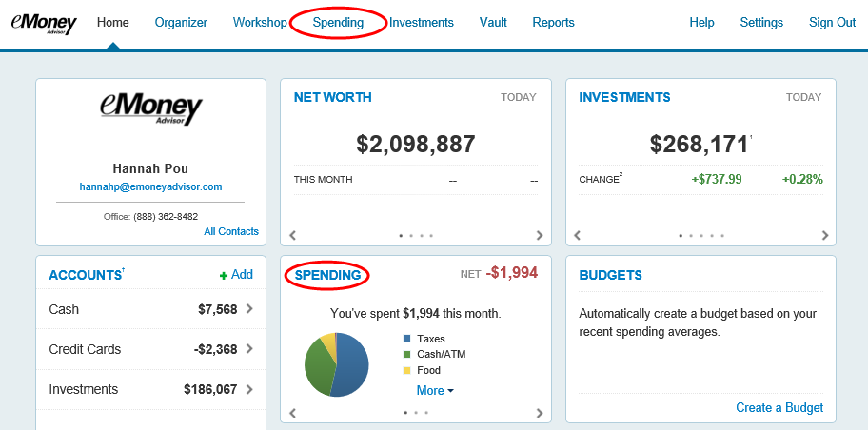Go to next Spending card slide arrow
The width and height of the screenshot is (868, 430).
click(x=540, y=413)
